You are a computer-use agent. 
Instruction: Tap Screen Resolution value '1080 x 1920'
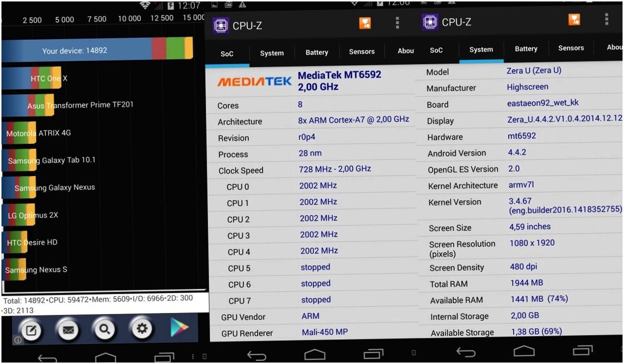(x=532, y=243)
